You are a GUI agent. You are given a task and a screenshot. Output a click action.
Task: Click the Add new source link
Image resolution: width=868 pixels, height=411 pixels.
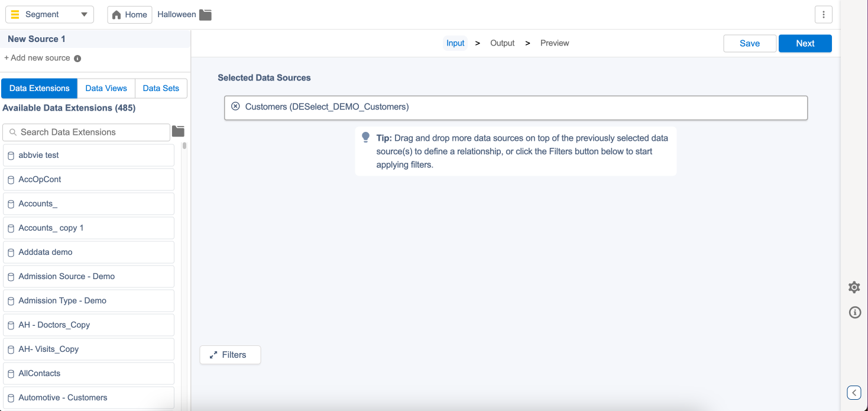point(37,58)
